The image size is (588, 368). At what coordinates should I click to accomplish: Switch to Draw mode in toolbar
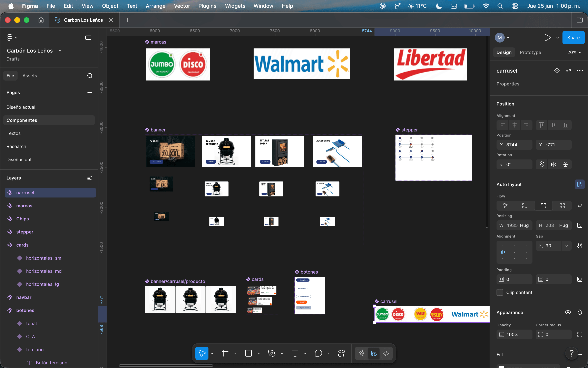click(x=362, y=353)
